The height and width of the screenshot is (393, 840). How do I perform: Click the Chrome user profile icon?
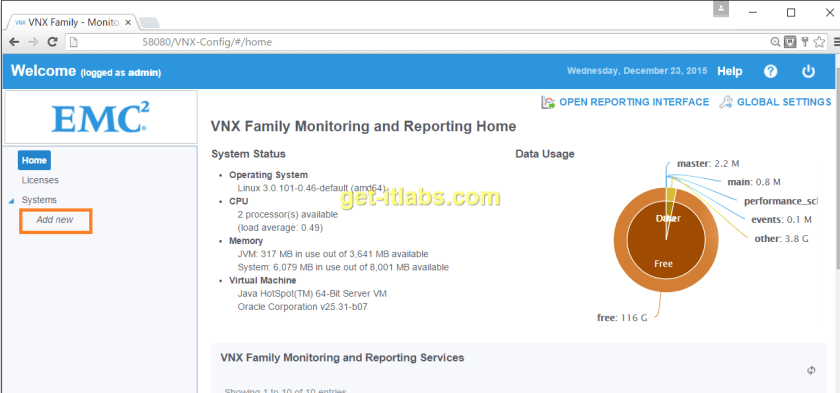[721, 9]
